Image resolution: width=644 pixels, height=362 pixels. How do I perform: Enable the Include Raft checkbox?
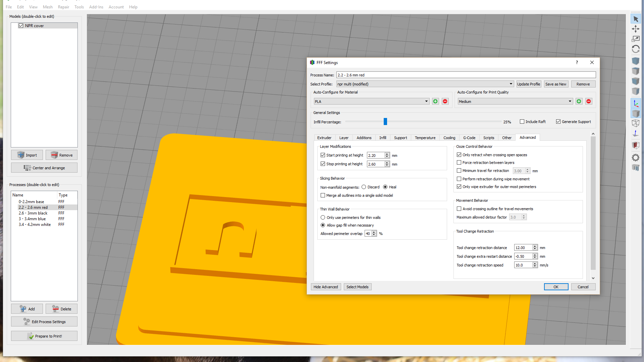[522, 121]
